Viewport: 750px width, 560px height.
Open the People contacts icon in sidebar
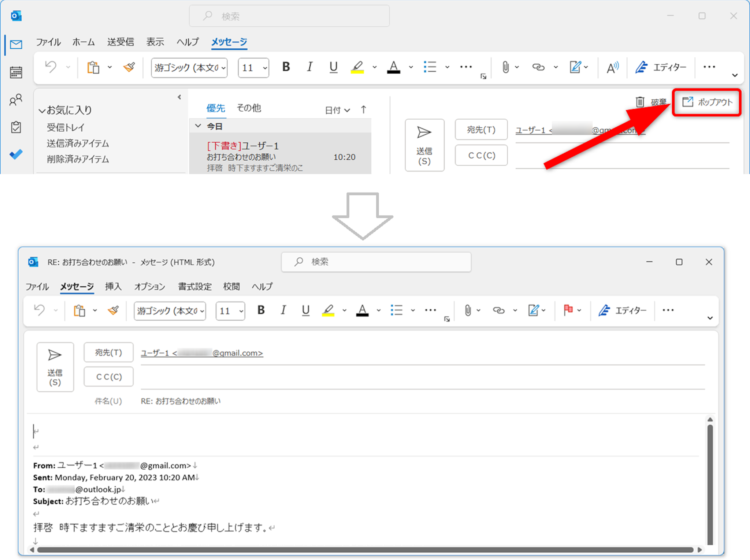16,100
